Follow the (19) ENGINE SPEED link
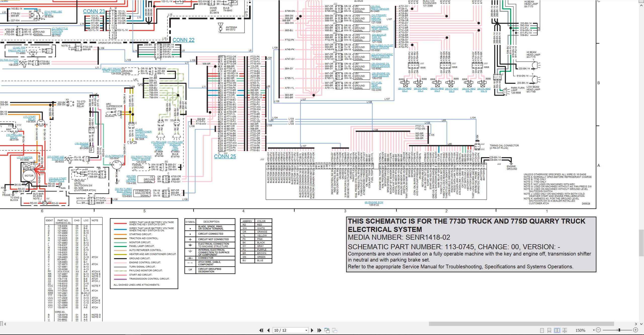The width and height of the screenshot is (644, 335). coord(82,145)
